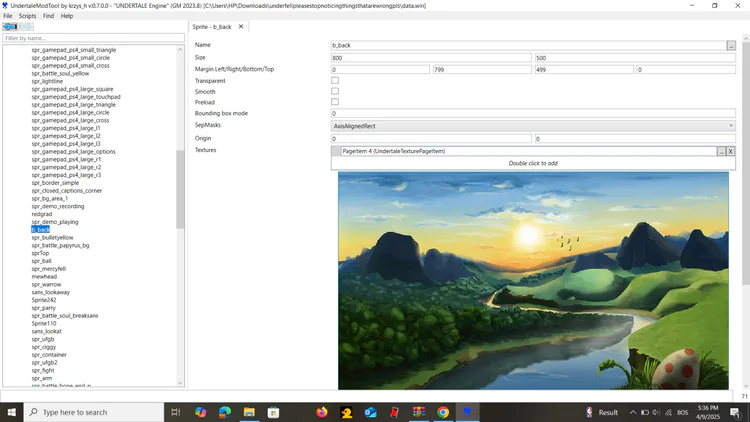Select spr_lightline in the tree
This screenshot has width=750, height=422.
coord(47,81)
